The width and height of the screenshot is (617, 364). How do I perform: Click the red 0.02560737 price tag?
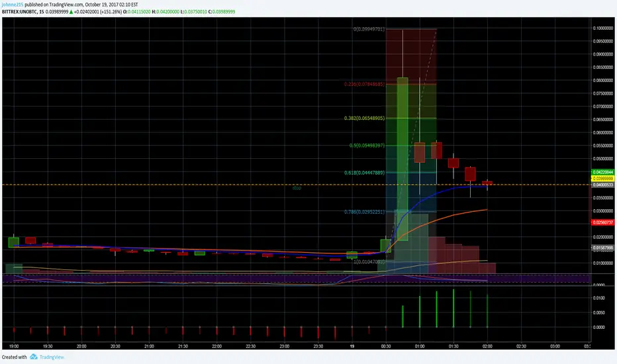[603, 223]
